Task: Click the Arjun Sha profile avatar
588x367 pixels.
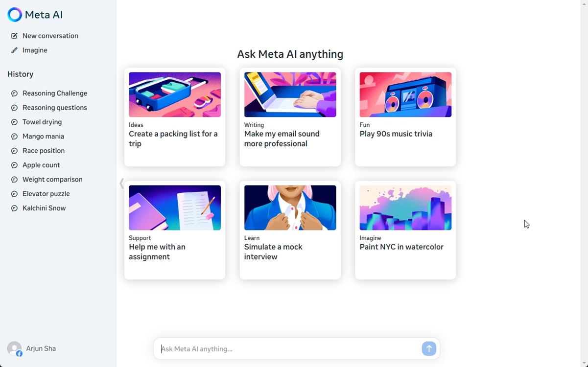Action: (x=14, y=348)
